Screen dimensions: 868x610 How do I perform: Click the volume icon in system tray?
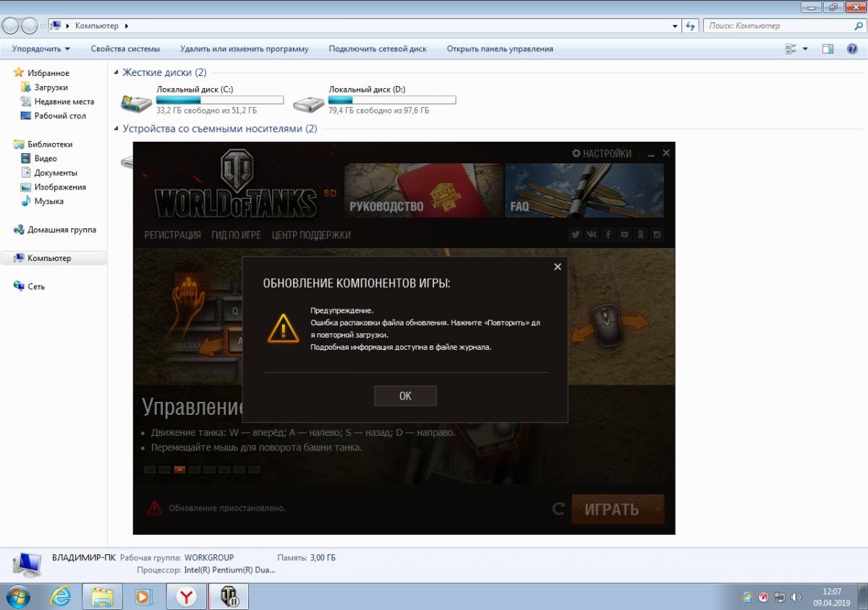click(x=795, y=597)
